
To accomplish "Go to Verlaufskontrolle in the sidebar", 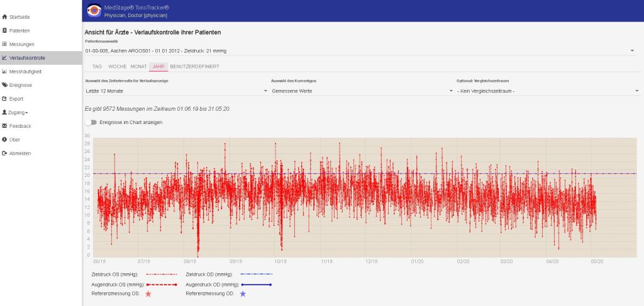I will point(27,58).
